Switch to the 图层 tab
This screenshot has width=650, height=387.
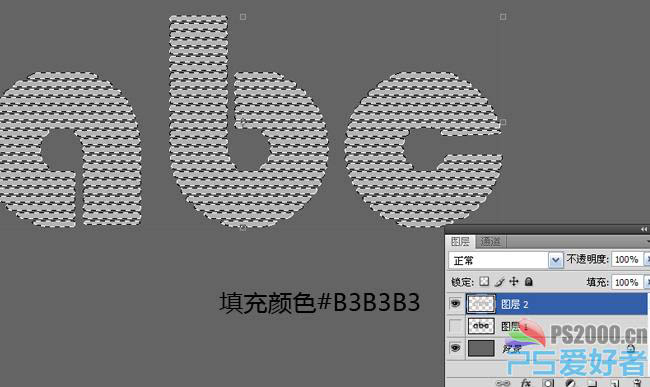coord(460,242)
